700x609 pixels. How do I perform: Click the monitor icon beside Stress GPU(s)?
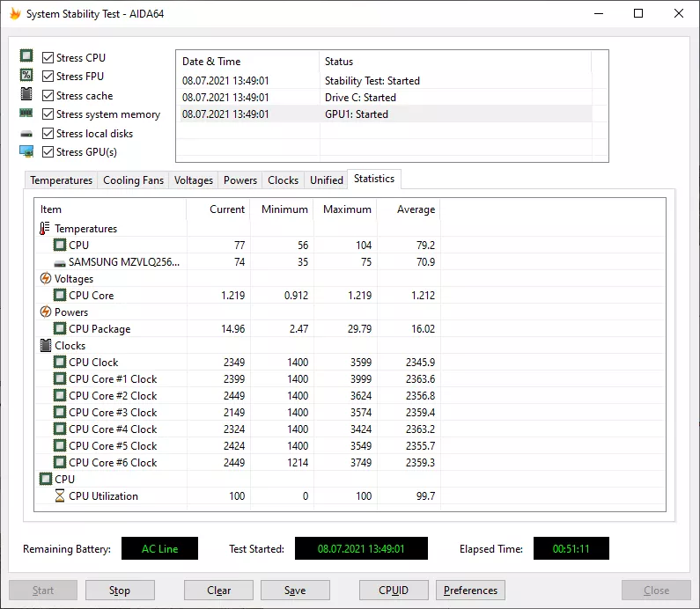click(26, 151)
